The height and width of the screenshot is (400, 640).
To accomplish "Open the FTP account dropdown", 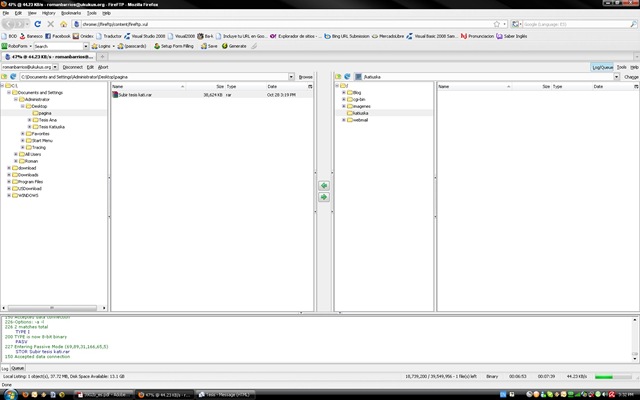I will [55, 67].
